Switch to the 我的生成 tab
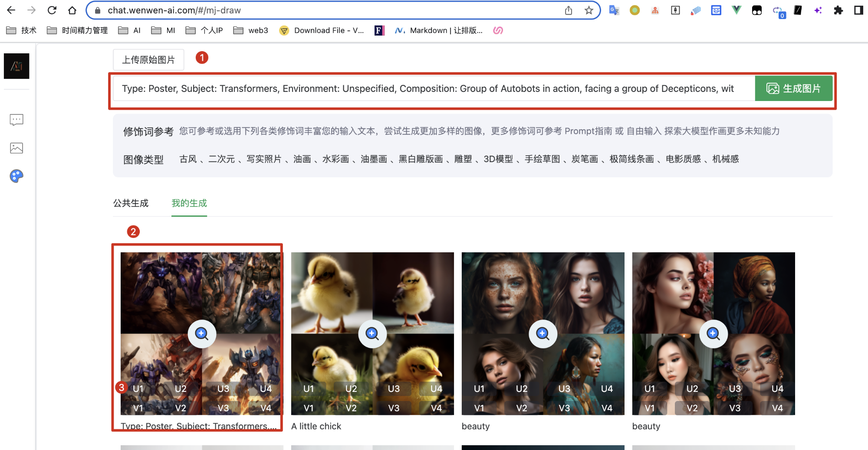This screenshot has width=868, height=450. point(189,203)
